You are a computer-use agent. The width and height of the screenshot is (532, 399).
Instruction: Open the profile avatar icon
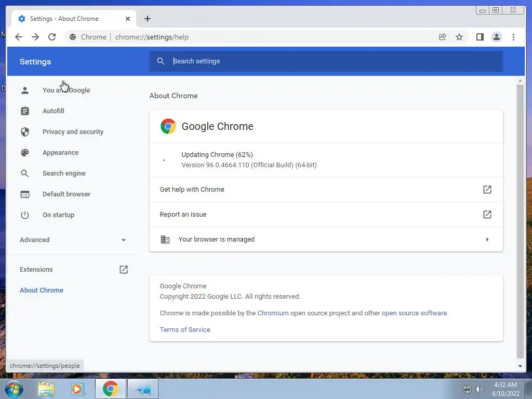coord(496,37)
